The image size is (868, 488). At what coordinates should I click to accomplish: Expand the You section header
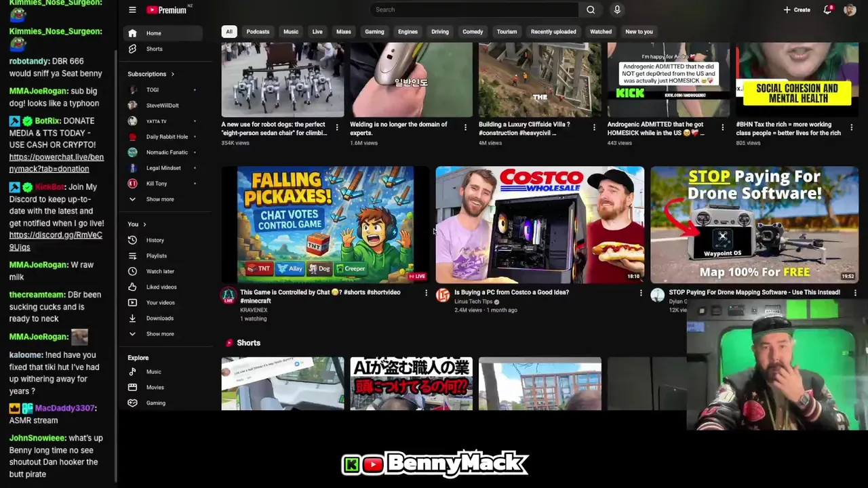137,224
